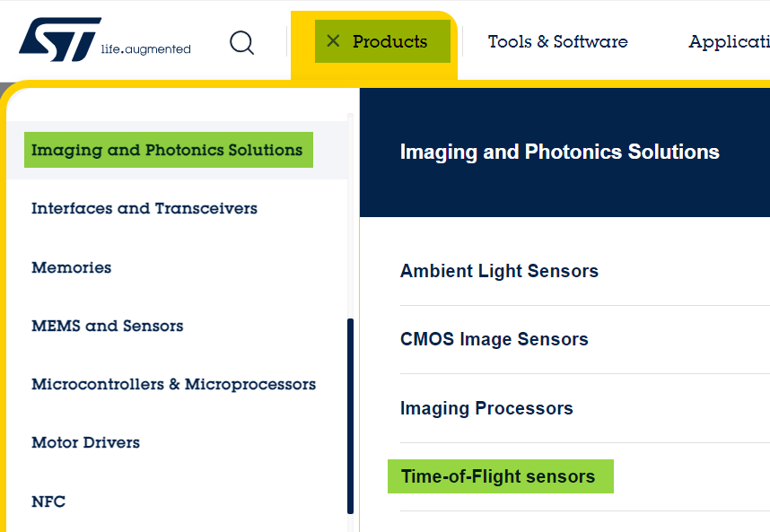Click the Imaging and Photonics Solutions header banner
The height and width of the screenshot is (532, 770).
click(x=560, y=152)
